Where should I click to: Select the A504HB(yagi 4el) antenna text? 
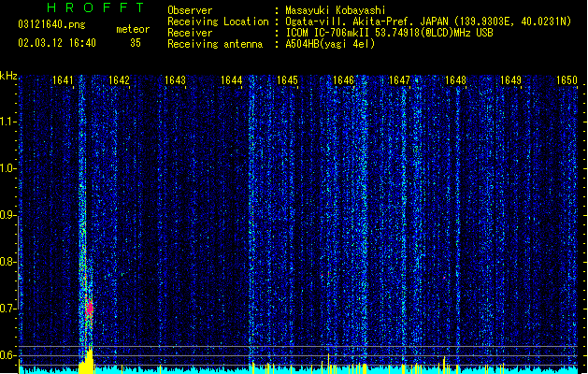coord(330,44)
